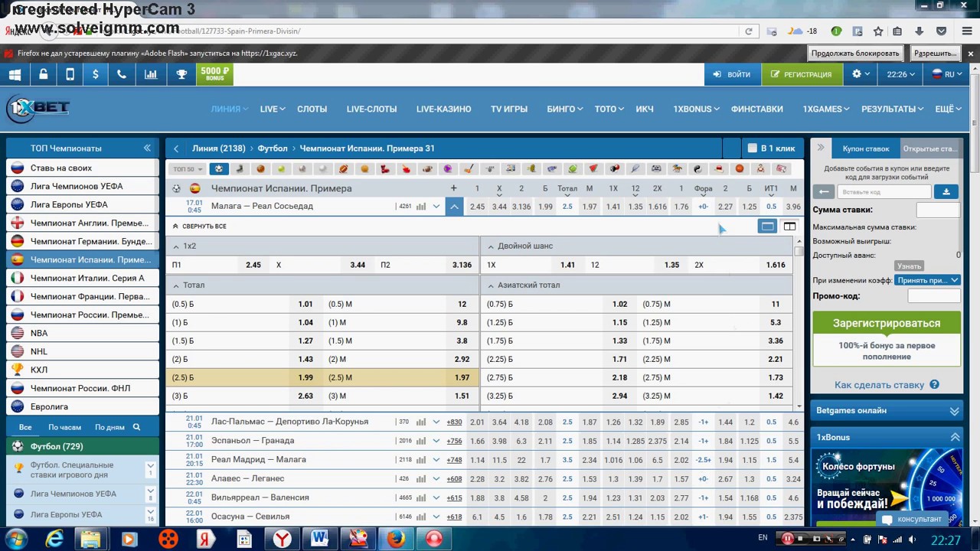The image size is (980, 551).
Task: Click +748 more markets for Реал Мадрид — Малага
Action: click(454, 460)
